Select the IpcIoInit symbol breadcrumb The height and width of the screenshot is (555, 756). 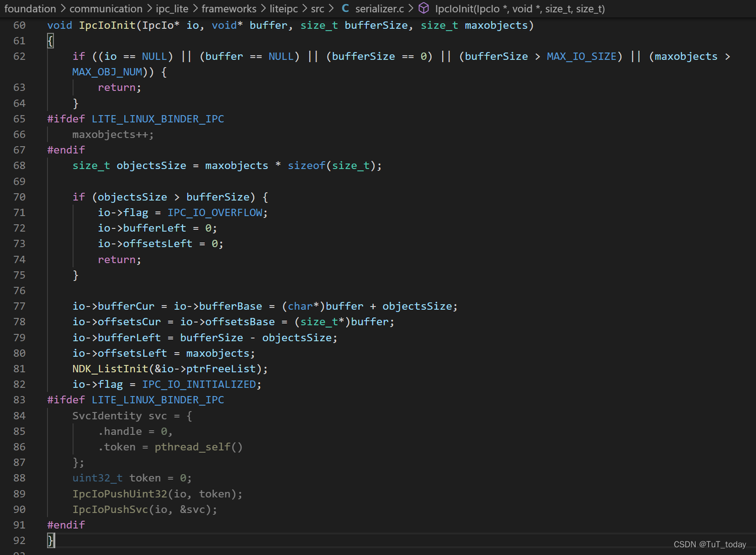[x=520, y=9]
